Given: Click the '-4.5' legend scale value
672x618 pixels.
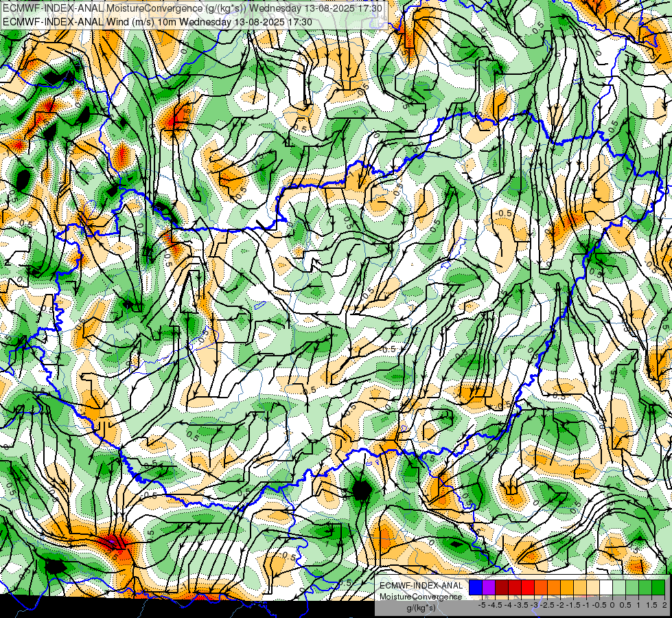Looking at the screenshot, I should point(495,605).
